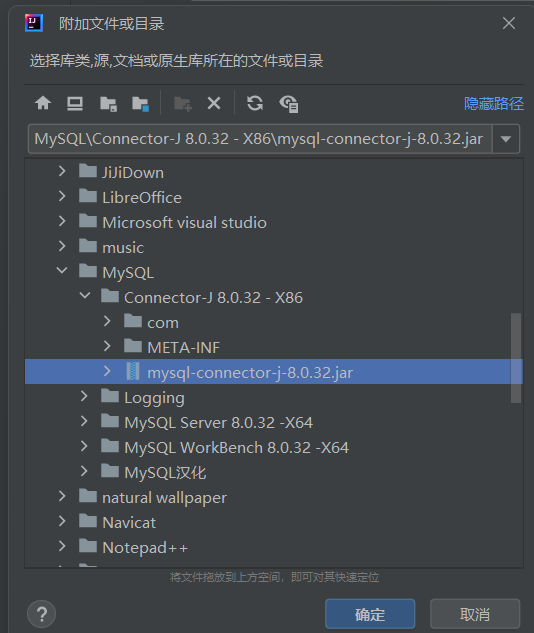Click the Notepad++ folder icon
534x633 pixels.
tap(88, 546)
